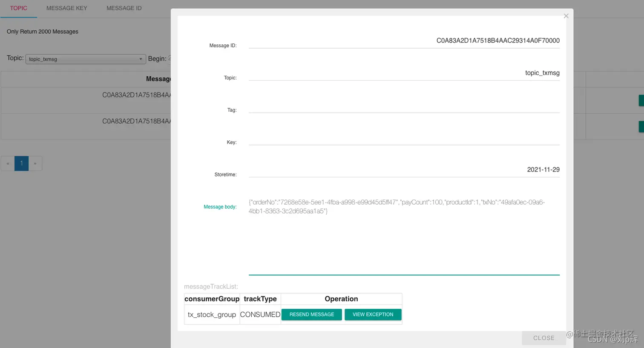Click the Begin date label
This screenshot has width=644, height=348.
pyautogui.click(x=157, y=59)
